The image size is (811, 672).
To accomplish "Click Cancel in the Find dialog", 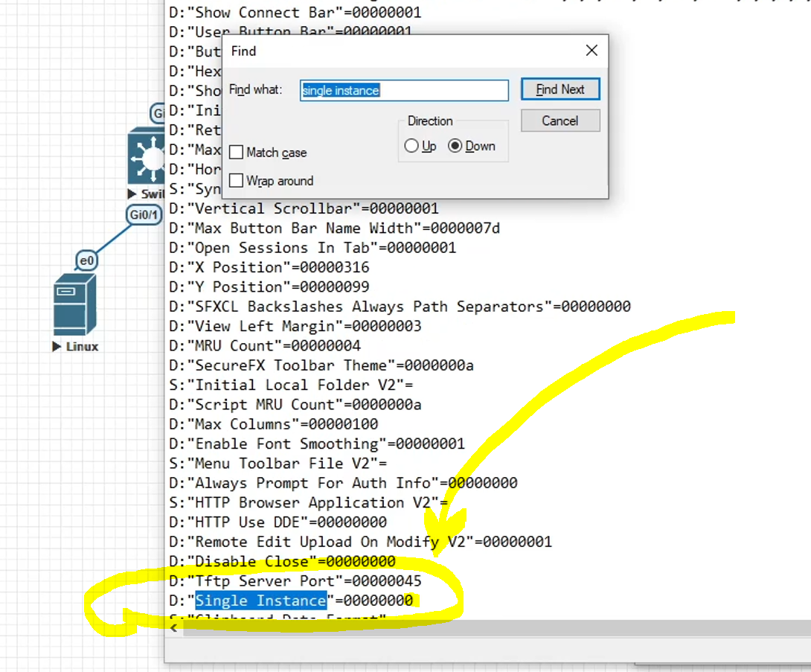I will pos(560,121).
